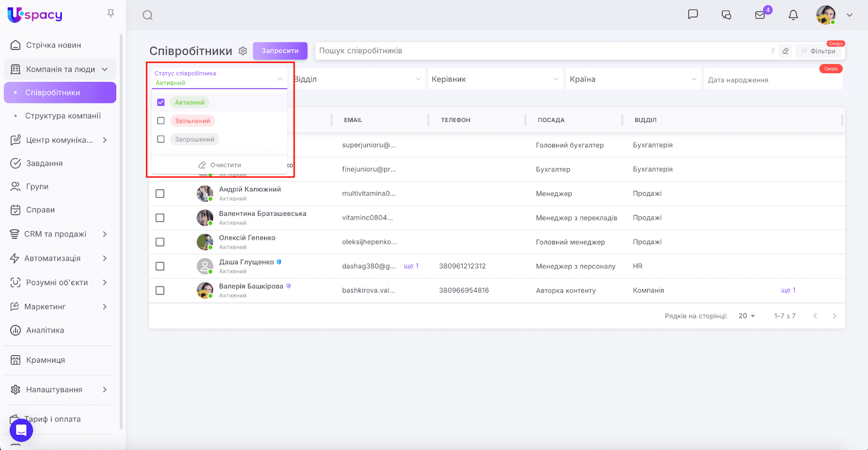Open Структура компанії in sidebar

(63, 116)
